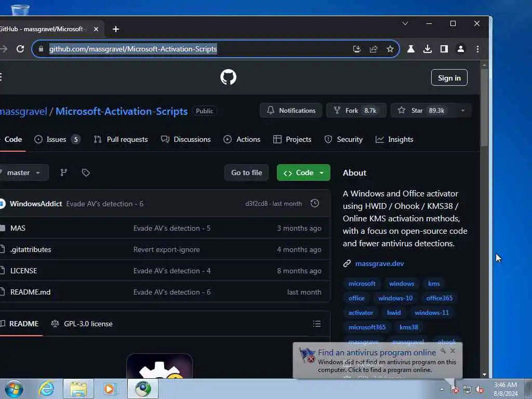532x399 pixels.
Task: Open the Windows Start button
Action: pyautogui.click(x=14, y=389)
